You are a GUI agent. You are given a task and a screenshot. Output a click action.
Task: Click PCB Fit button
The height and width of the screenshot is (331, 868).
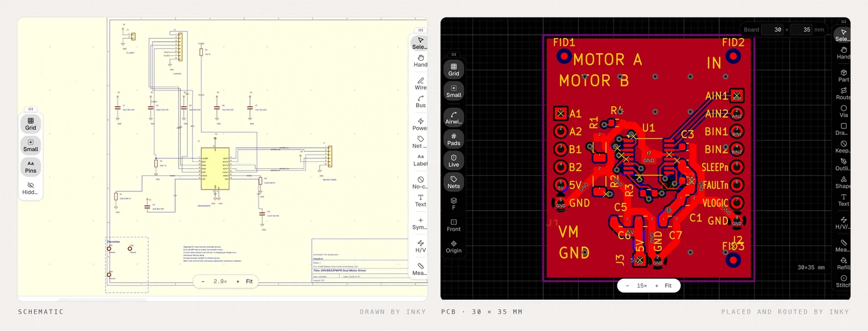tap(668, 285)
